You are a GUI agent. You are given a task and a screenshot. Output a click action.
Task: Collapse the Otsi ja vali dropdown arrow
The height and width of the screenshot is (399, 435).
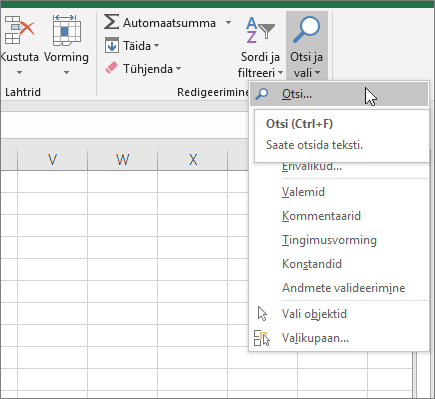point(317,72)
